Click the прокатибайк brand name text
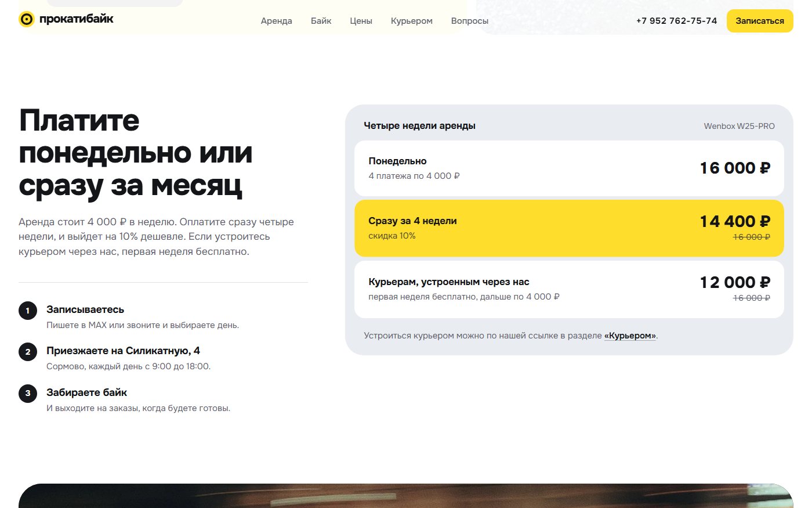Screen dimensions: 812x508 (x=77, y=19)
